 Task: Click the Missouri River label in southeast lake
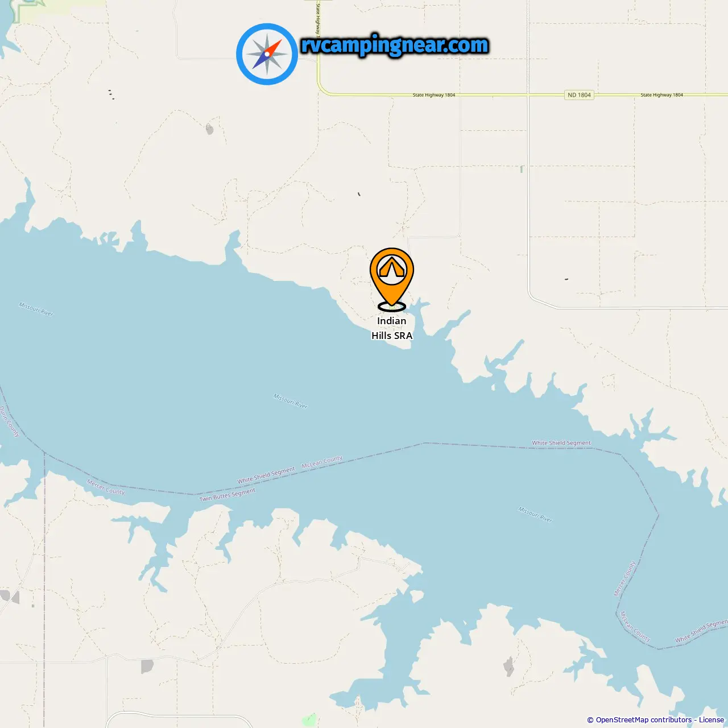(535, 515)
